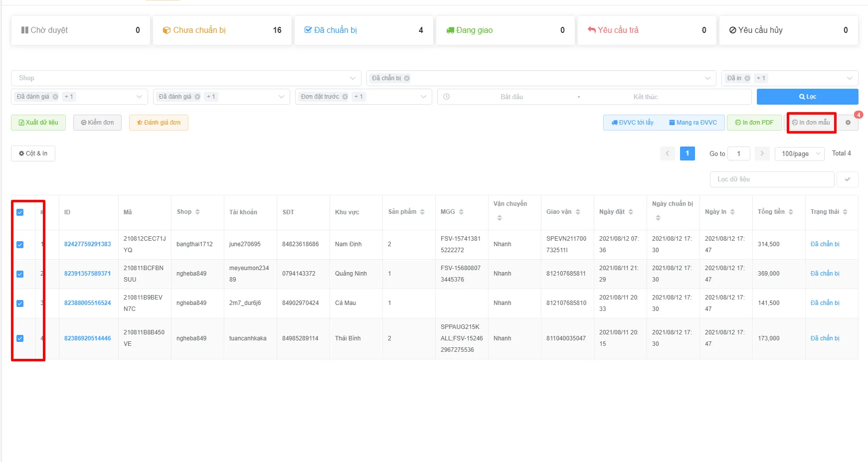868x462 pixels.
Task: Uncheck the row for order 82391357589371
Action: (20, 274)
